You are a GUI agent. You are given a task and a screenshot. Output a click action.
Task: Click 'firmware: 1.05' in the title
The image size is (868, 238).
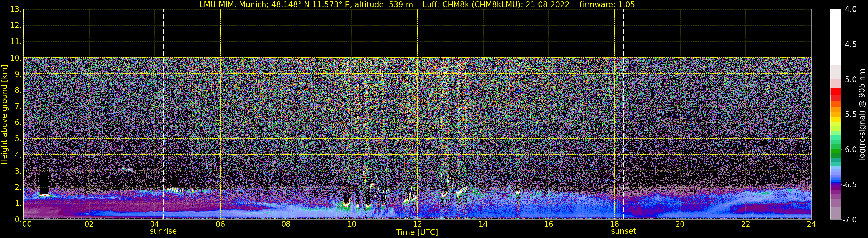click(607, 5)
